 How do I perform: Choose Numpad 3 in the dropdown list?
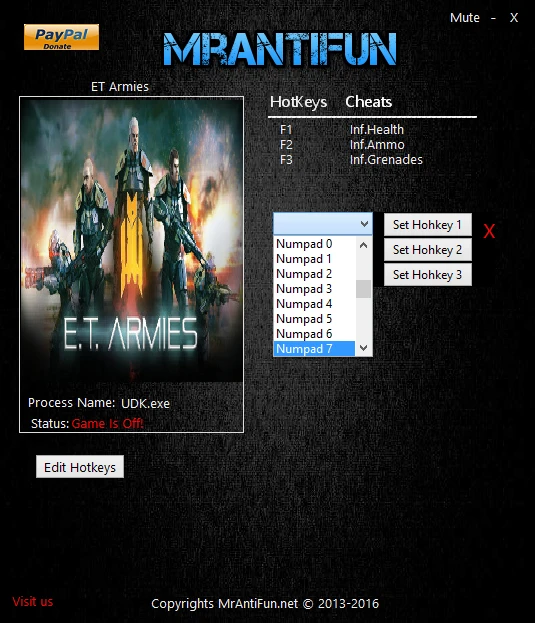click(x=314, y=289)
